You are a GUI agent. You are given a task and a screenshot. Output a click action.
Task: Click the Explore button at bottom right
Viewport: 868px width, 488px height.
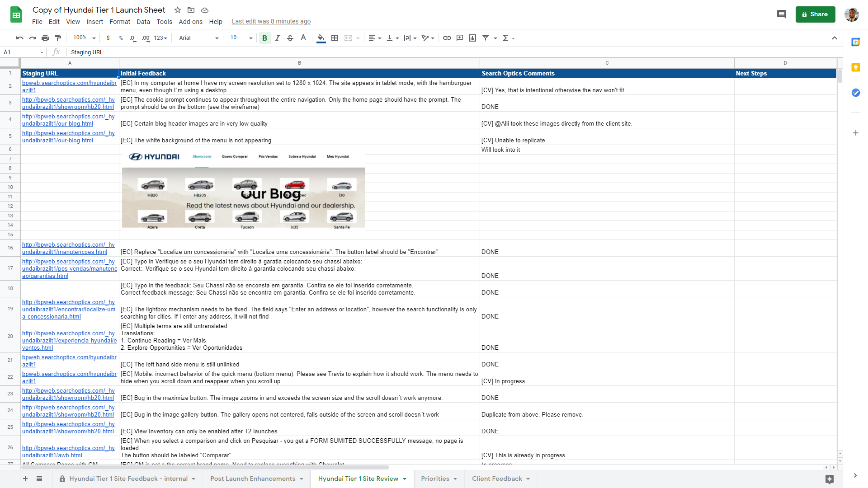(830, 479)
